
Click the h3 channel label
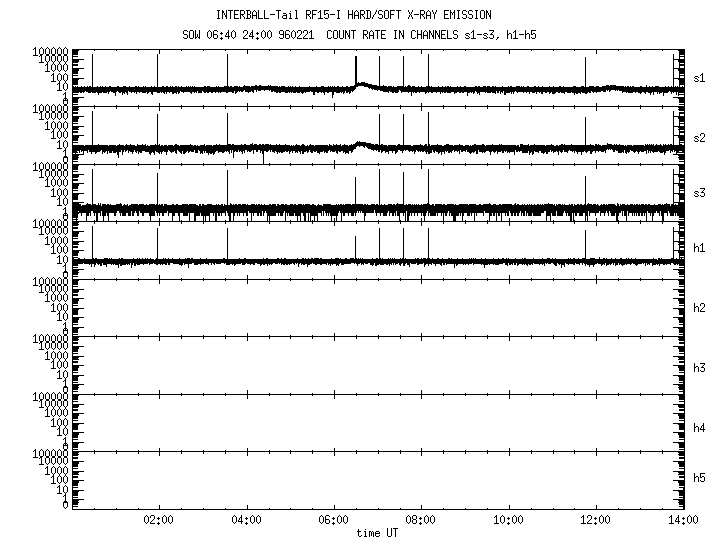(699, 367)
